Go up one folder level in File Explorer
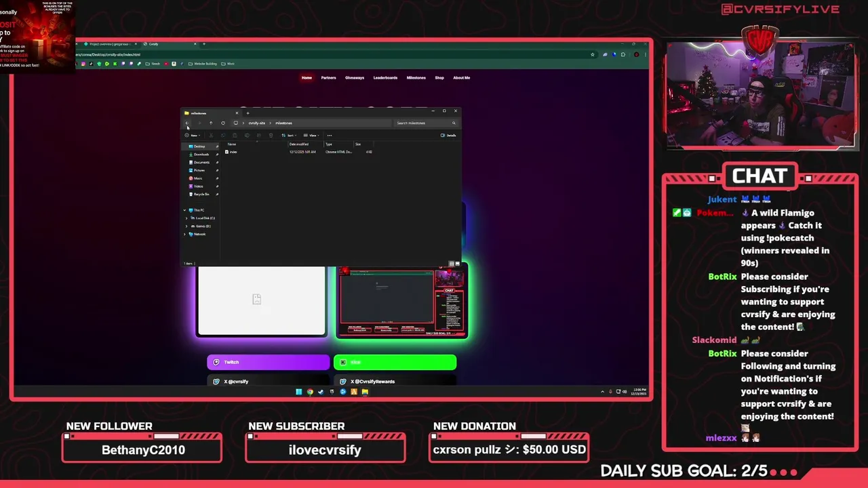868x488 pixels. click(211, 123)
